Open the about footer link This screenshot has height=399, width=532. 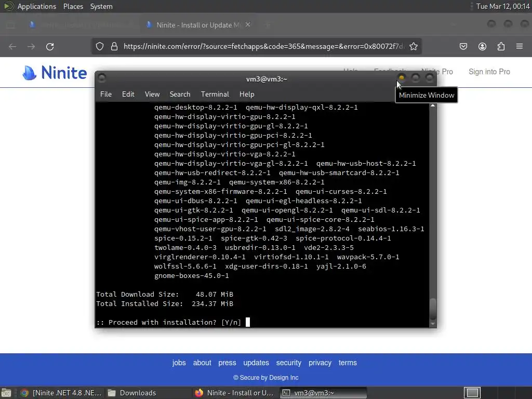202,363
